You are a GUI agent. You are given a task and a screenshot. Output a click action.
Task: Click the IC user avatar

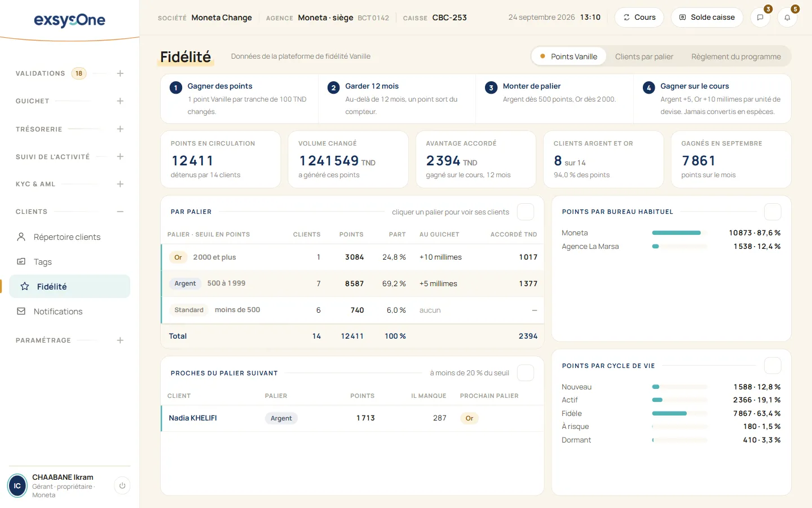(x=17, y=485)
